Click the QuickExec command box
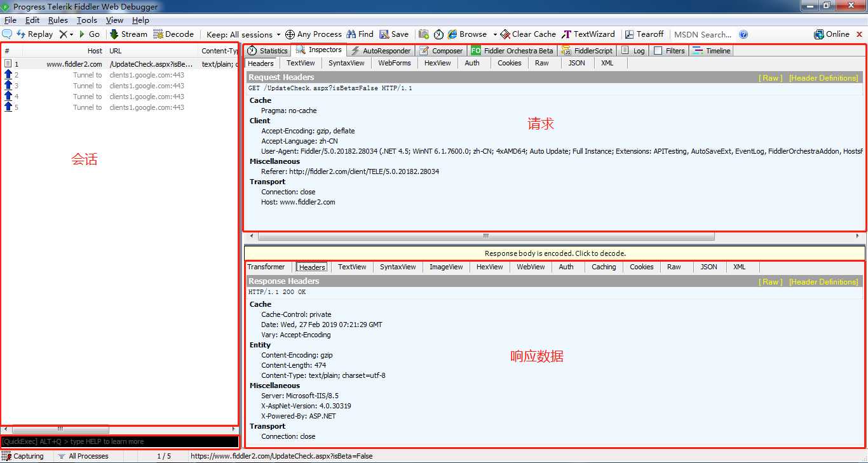Image resolution: width=868 pixels, height=463 pixels. coord(120,441)
